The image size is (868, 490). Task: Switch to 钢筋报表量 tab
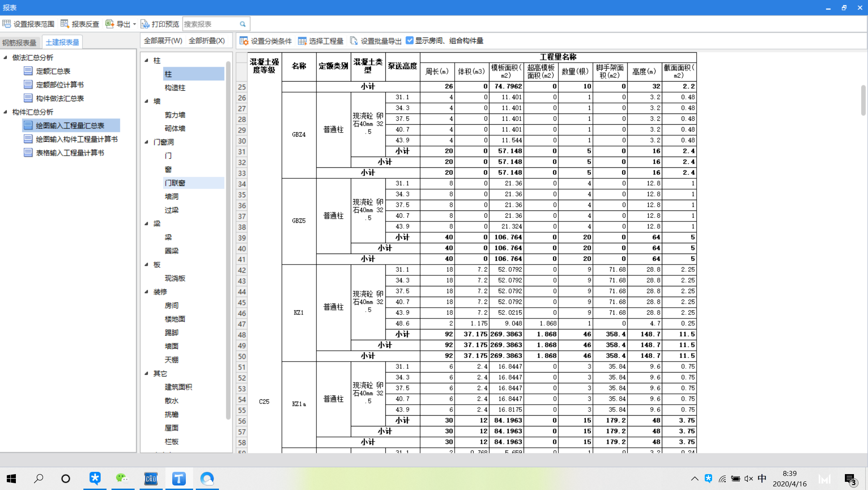pos(19,43)
